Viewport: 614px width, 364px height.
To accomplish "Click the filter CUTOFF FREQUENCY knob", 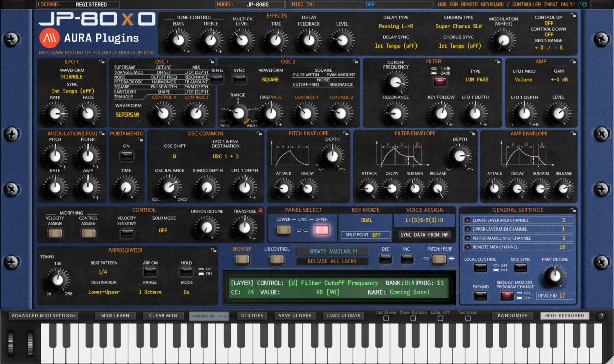I will [x=396, y=82].
